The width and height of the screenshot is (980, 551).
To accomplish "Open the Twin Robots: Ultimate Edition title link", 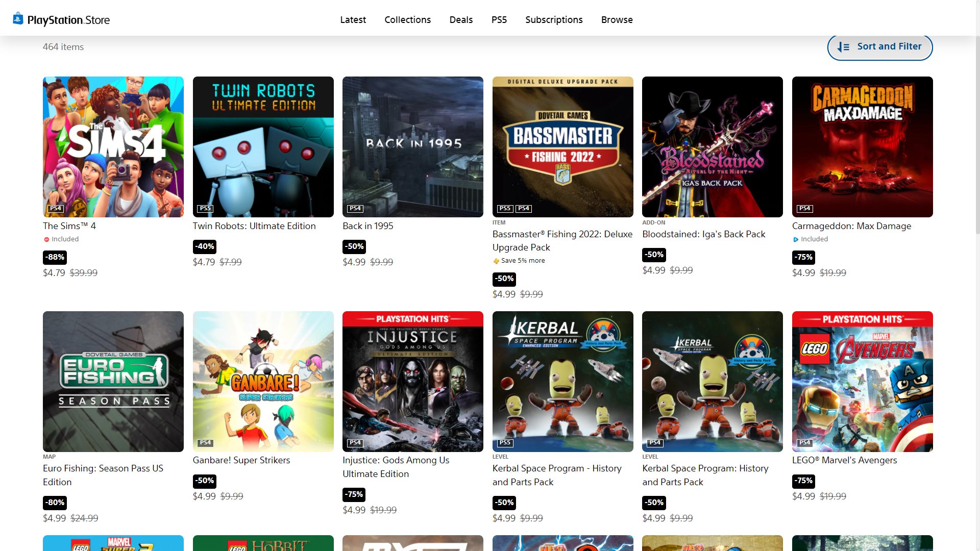I will 254,226.
